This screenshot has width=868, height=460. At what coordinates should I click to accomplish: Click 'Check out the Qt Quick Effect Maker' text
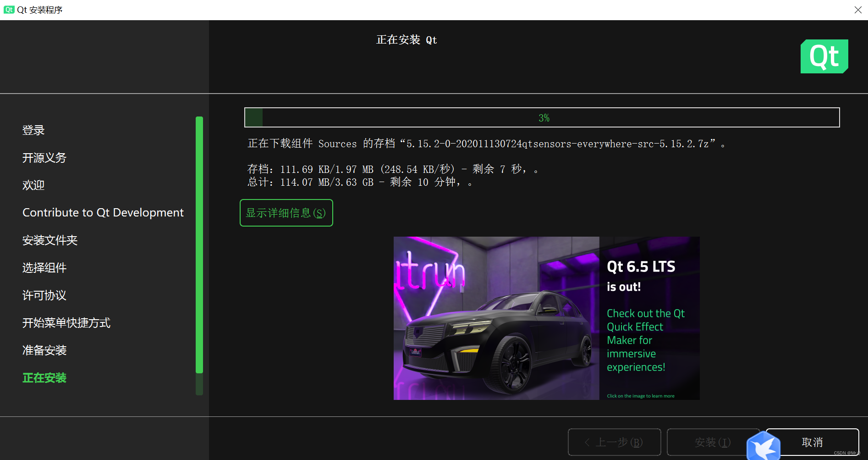pyautogui.click(x=646, y=340)
